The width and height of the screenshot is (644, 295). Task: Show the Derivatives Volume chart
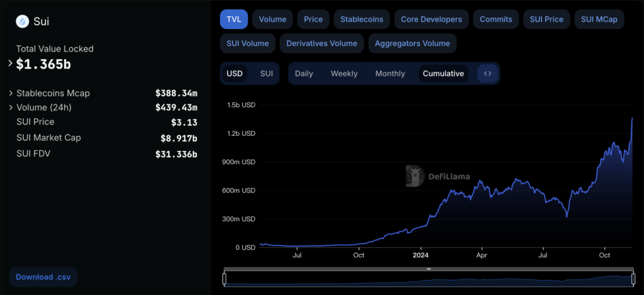click(x=321, y=43)
